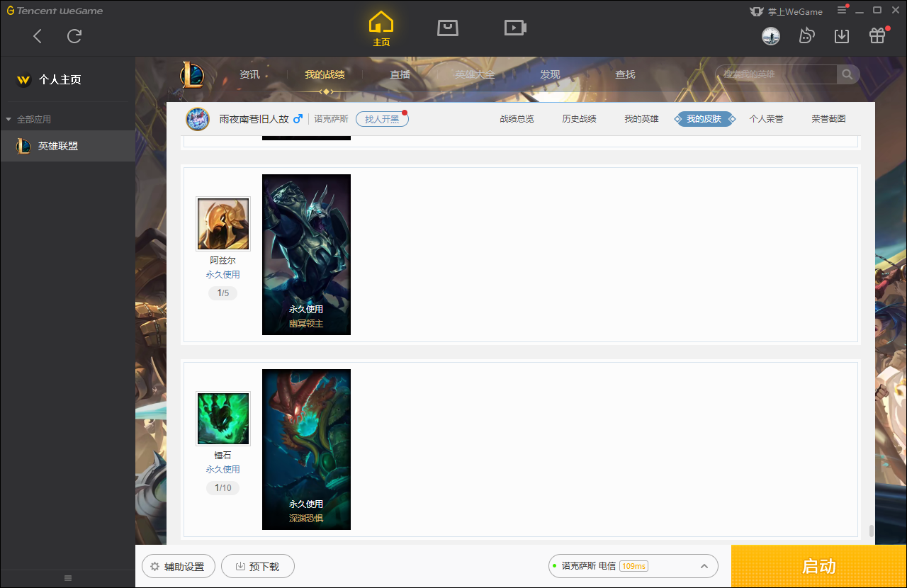Open 辅助设置 assist settings
907x588 pixels.
click(178, 567)
